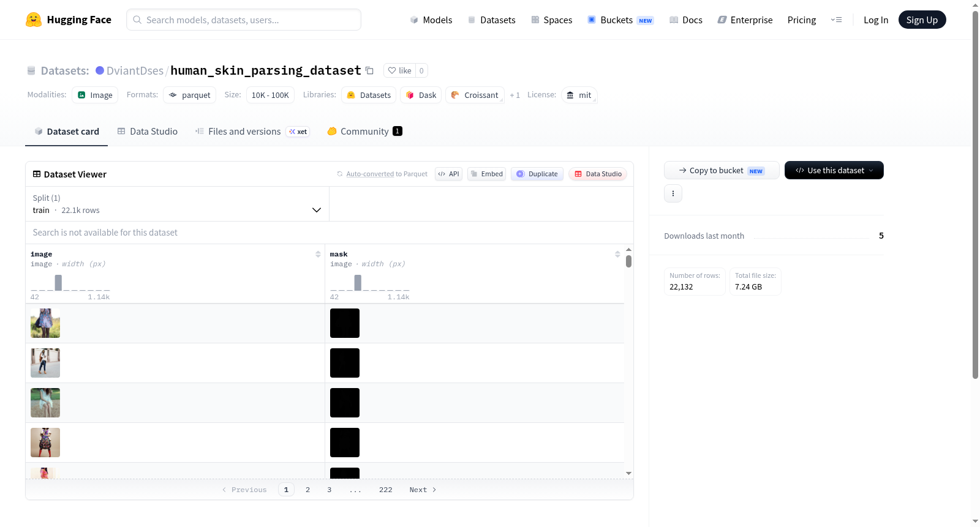Screen dimensions: 980x527
Task: Open the first row image thumbnail
Action: (45, 323)
